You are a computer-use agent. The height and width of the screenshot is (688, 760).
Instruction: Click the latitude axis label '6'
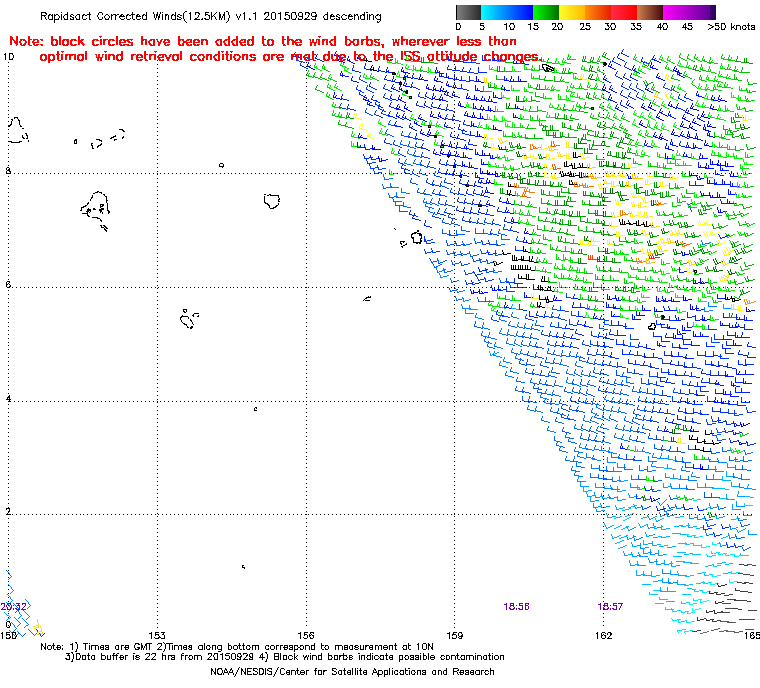[8, 285]
